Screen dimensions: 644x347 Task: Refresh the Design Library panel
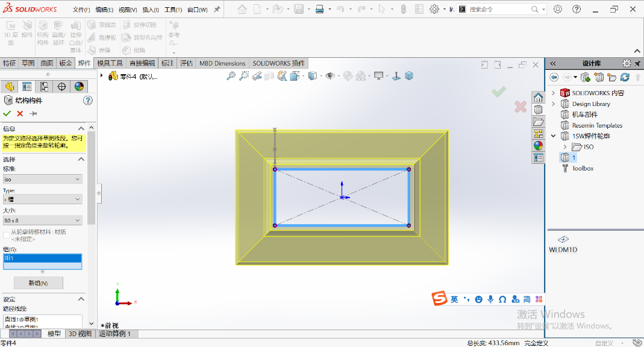coord(625,77)
